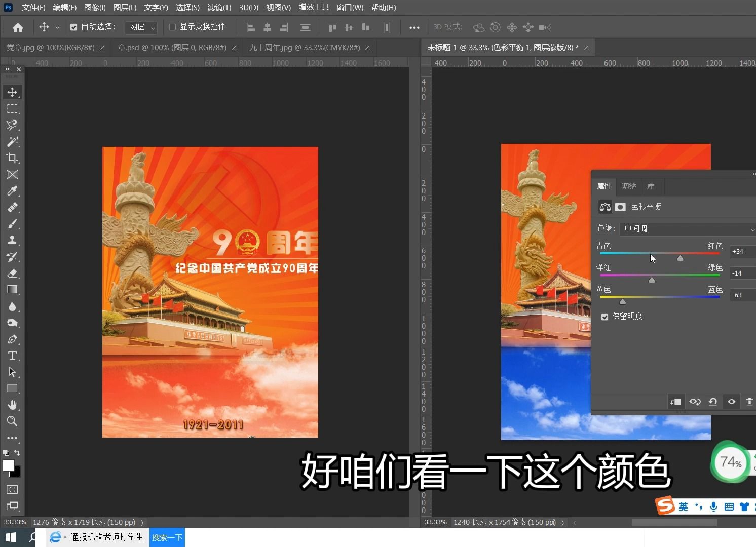The image size is (756, 547).
Task: Select the Move tool
Action: coord(12,92)
